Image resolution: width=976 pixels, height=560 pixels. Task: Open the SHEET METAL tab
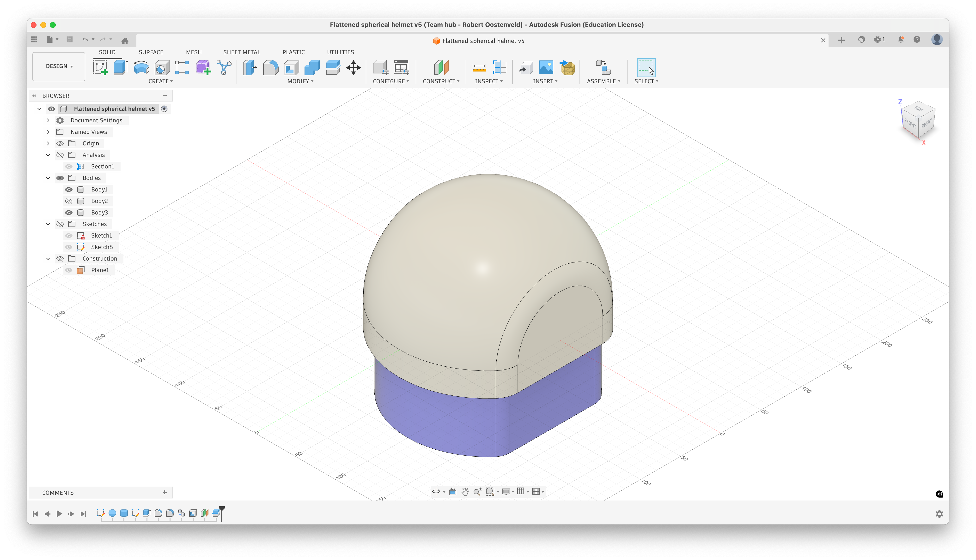[x=241, y=52]
